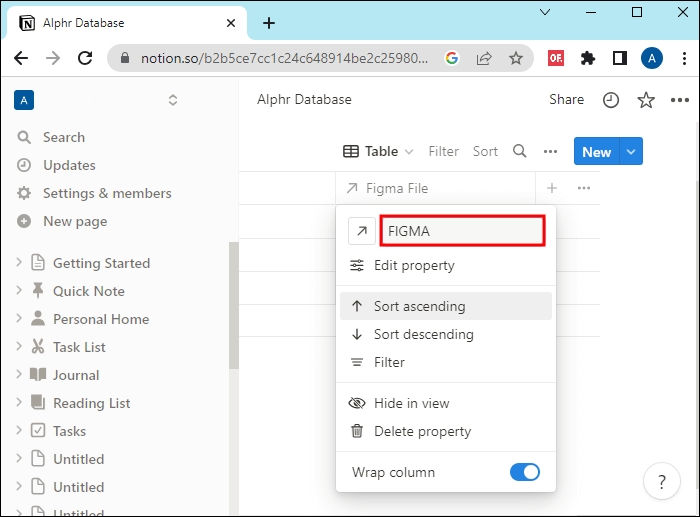700x517 pixels.
Task: Click the FIGMA property name field
Action: tap(462, 231)
